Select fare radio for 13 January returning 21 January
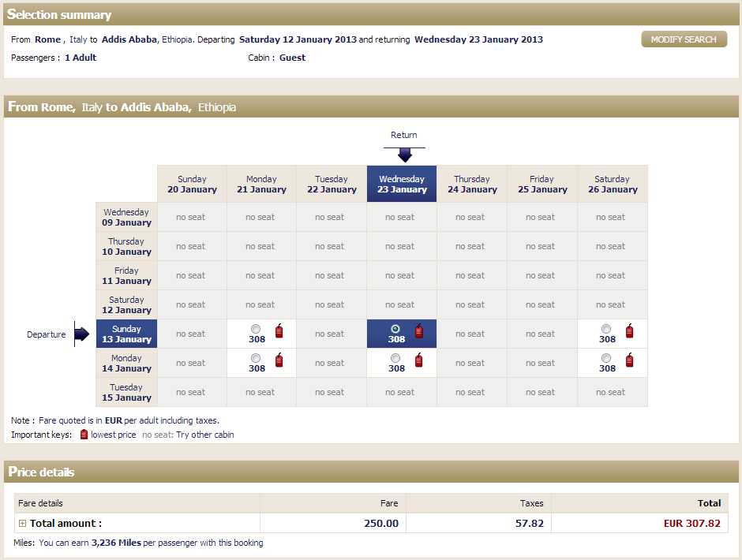 point(256,329)
